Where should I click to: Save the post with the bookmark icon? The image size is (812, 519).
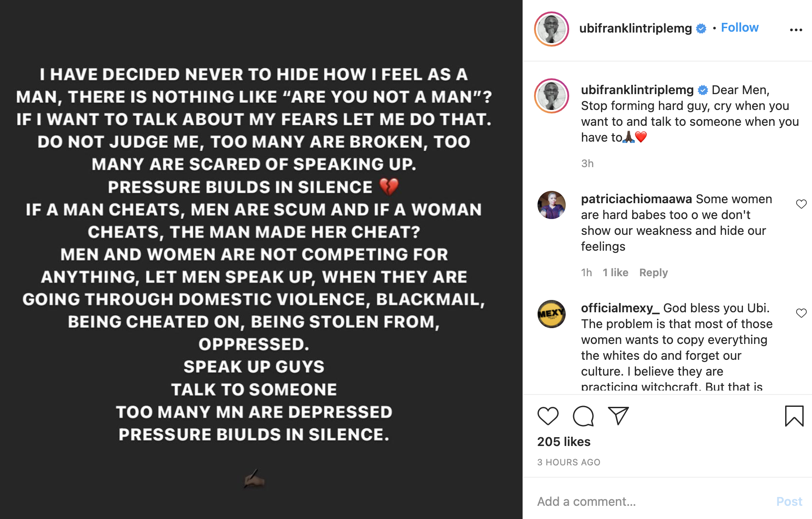[794, 416]
